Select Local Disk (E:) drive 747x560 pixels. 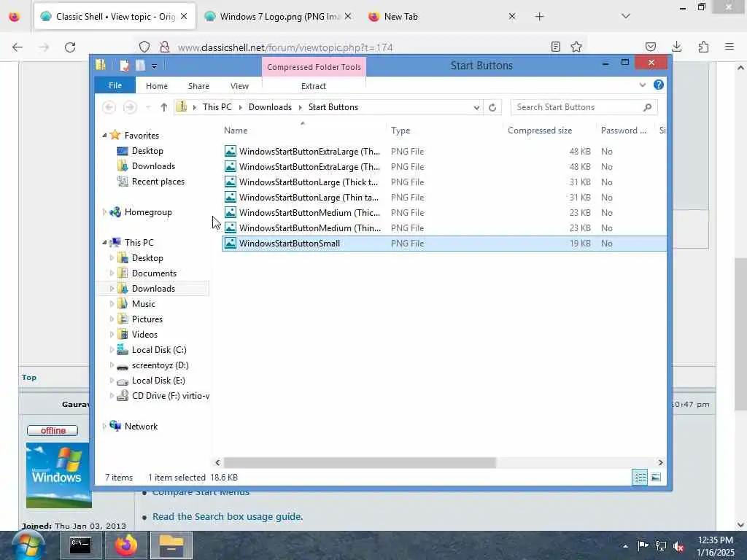158,381
